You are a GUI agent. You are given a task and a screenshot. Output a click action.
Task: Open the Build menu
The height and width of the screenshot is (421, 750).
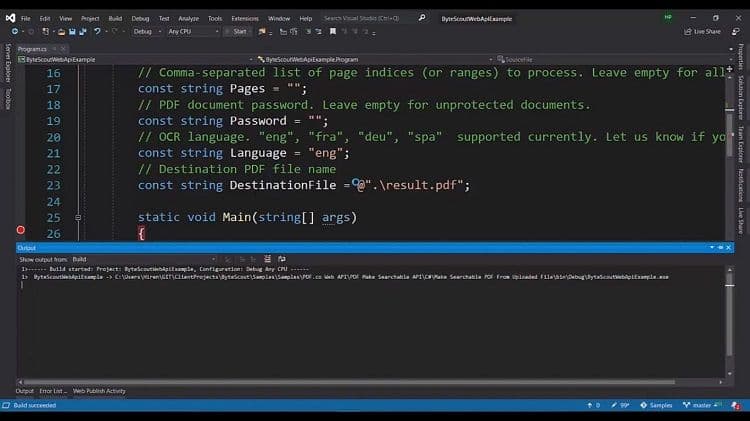click(115, 18)
